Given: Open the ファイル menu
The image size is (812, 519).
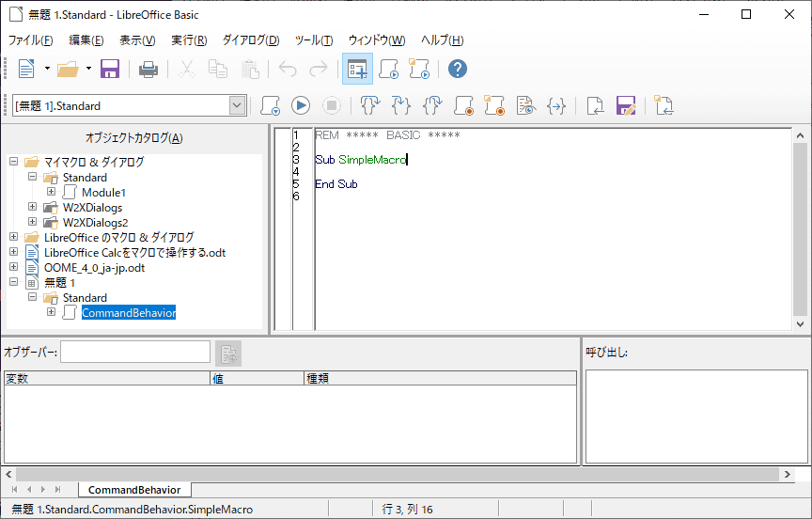Looking at the screenshot, I should [31, 40].
